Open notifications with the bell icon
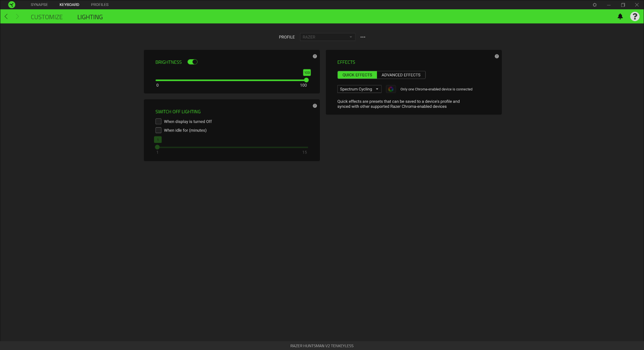Image resolution: width=644 pixels, height=350 pixels. [620, 16]
